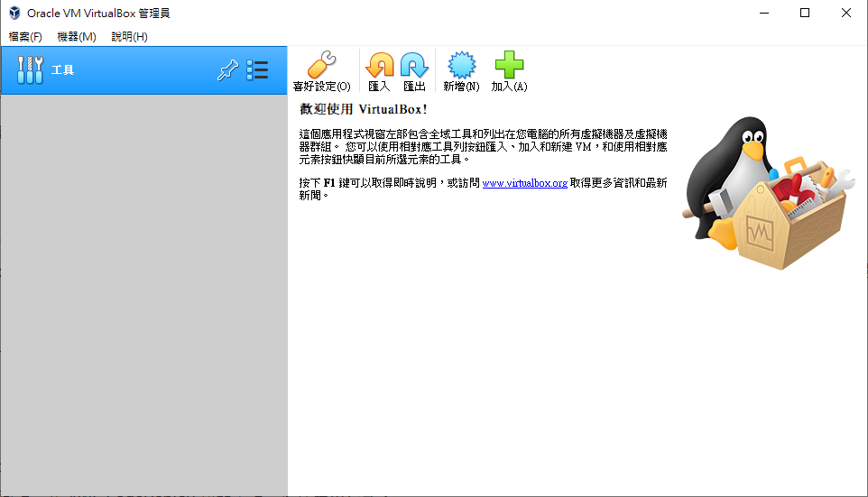Click VirtualBox logo icon in title bar
This screenshot has height=497, width=868.
pos(14,13)
